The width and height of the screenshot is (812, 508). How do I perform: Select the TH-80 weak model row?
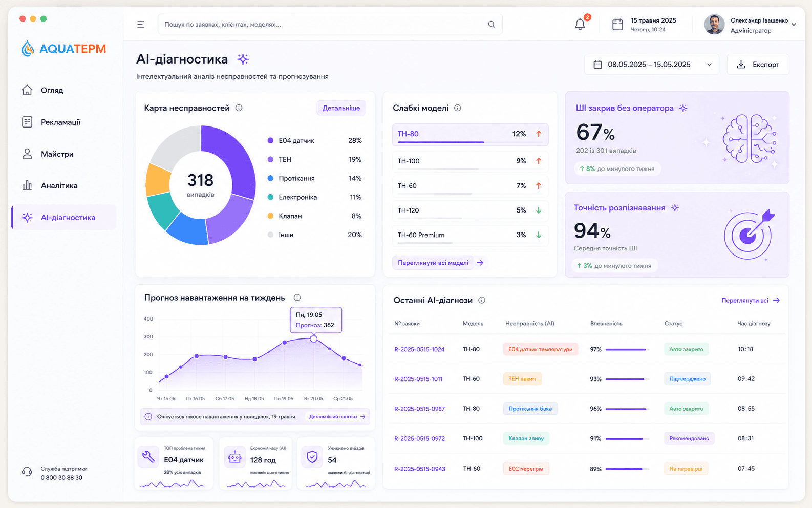(470, 134)
